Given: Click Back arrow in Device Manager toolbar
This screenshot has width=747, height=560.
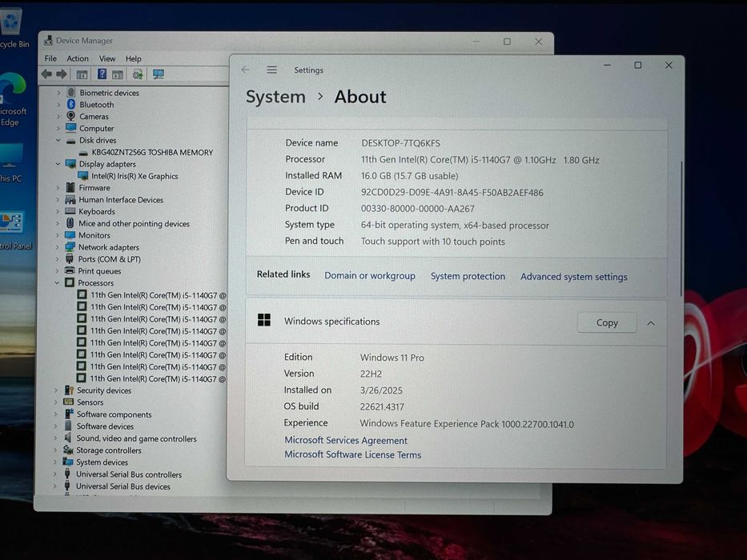Looking at the screenshot, I should (x=46, y=74).
